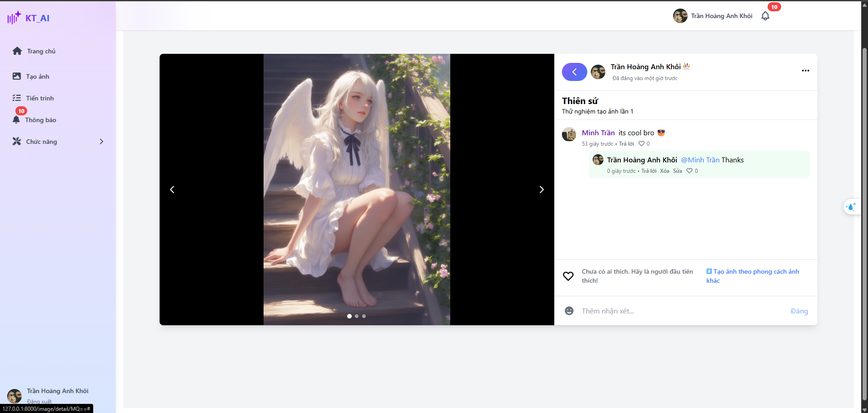Show previous image with left arrow
This screenshot has width=868, height=413.
(x=172, y=190)
